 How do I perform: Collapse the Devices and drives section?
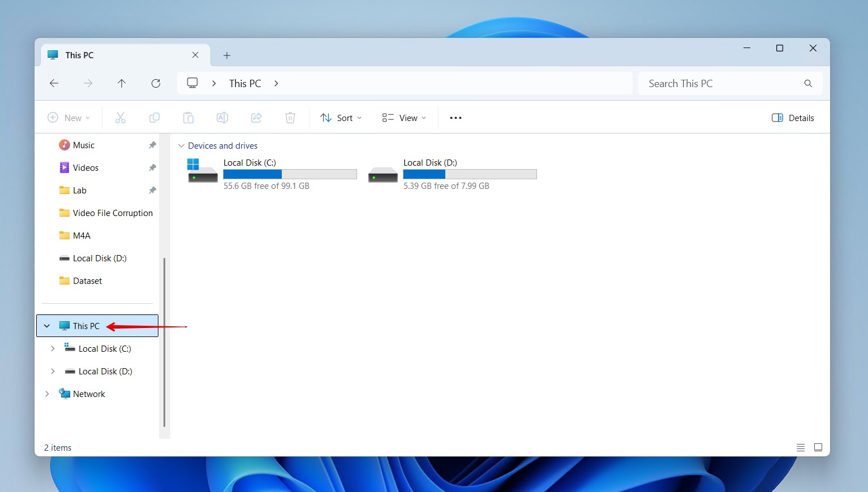click(x=181, y=145)
